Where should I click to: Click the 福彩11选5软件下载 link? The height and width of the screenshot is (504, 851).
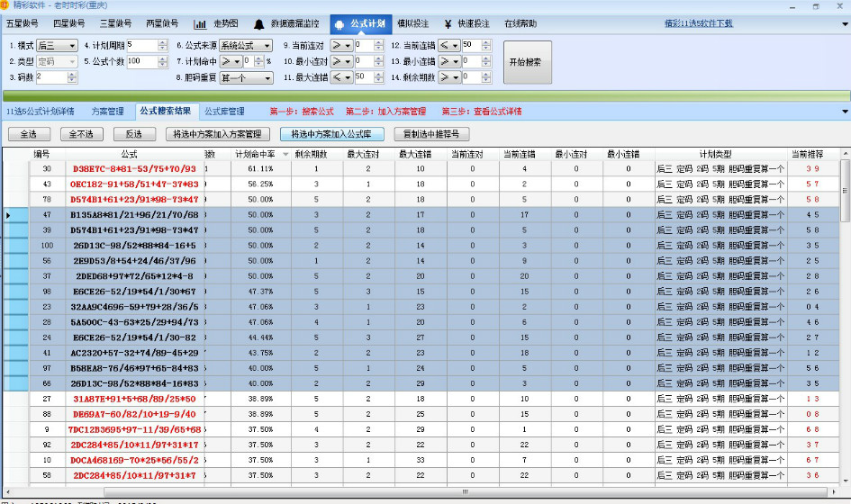coord(698,23)
